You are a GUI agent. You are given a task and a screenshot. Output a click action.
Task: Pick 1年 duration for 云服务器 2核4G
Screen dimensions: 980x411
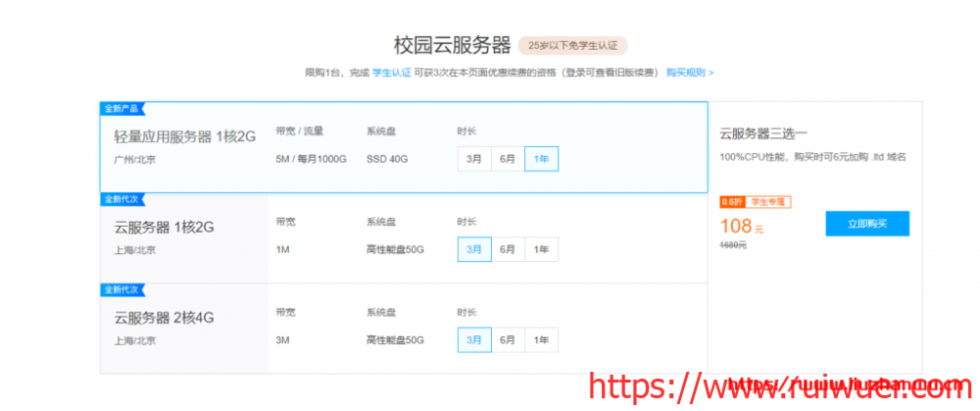pos(541,340)
